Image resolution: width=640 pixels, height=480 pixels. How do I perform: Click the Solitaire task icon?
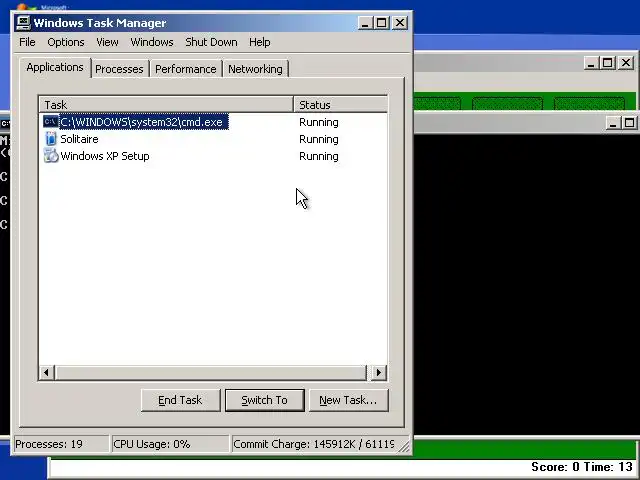pos(51,139)
